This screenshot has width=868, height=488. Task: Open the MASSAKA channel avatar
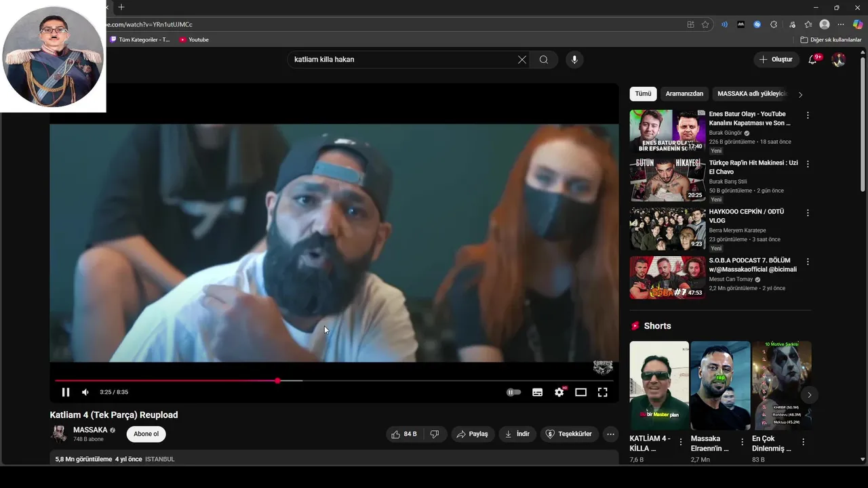pos(59,434)
